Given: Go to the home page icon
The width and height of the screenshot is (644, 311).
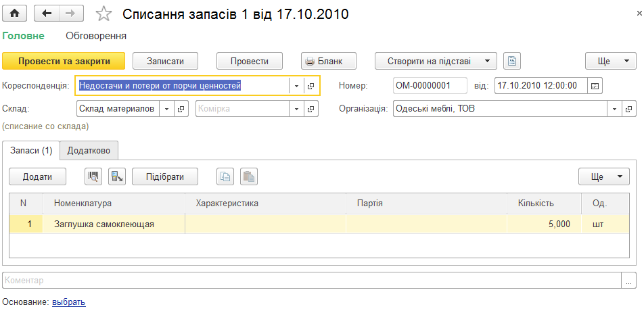Looking at the screenshot, I should tap(14, 14).
